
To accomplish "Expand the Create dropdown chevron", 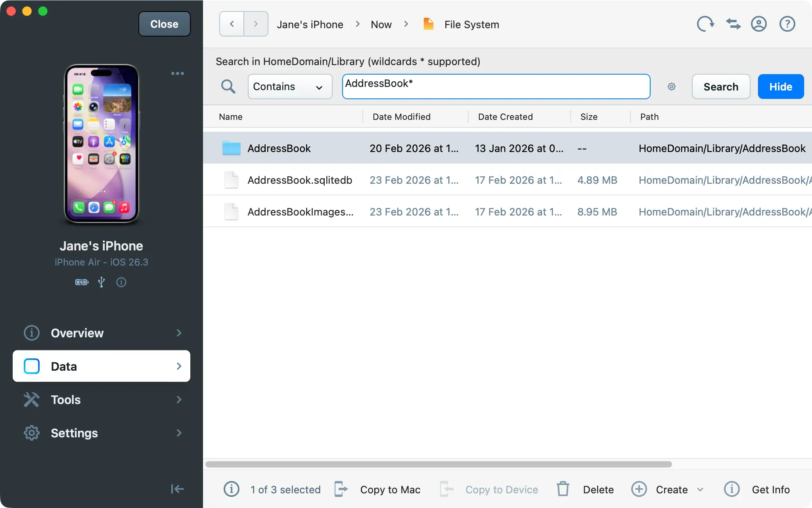I will tap(700, 489).
